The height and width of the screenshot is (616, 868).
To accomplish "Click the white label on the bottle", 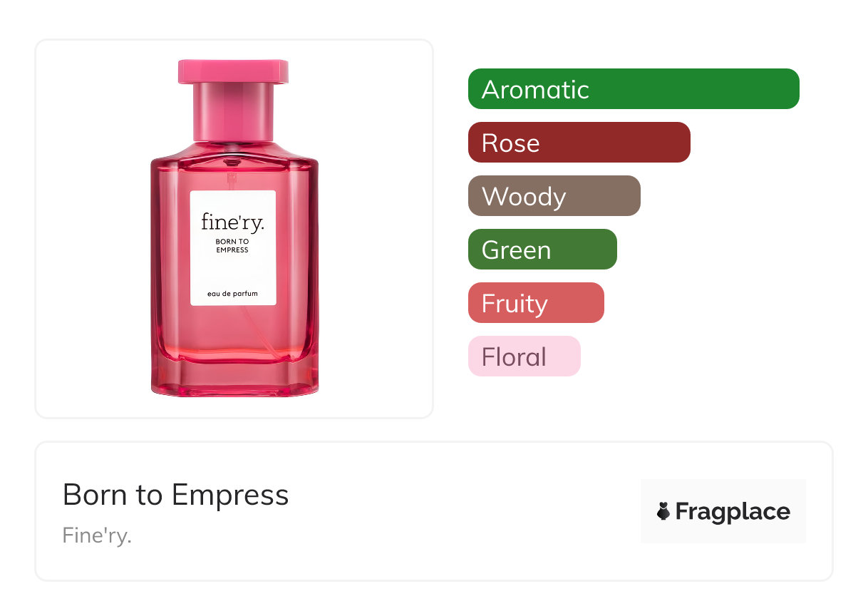I will [232, 267].
